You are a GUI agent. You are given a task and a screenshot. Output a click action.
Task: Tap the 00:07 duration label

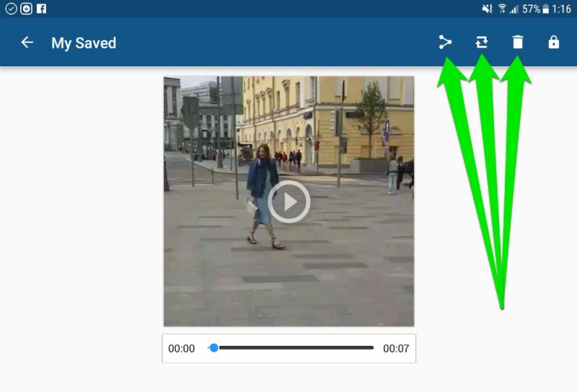click(x=396, y=348)
